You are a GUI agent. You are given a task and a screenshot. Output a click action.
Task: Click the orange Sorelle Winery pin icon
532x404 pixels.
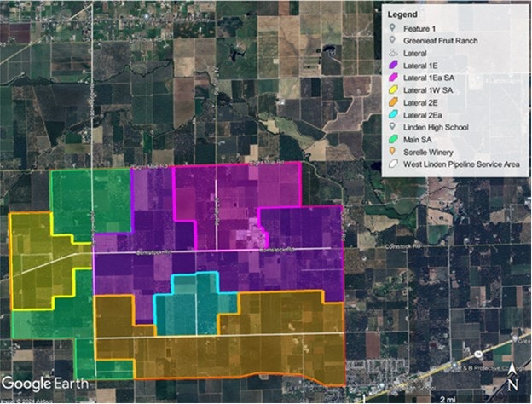(391, 152)
